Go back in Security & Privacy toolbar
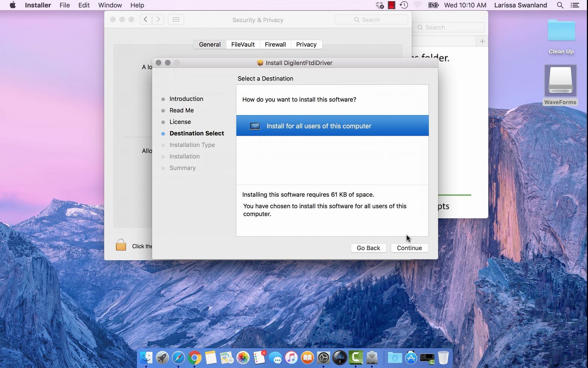Image resolution: width=588 pixels, height=368 pixels. tap(146, 19)
